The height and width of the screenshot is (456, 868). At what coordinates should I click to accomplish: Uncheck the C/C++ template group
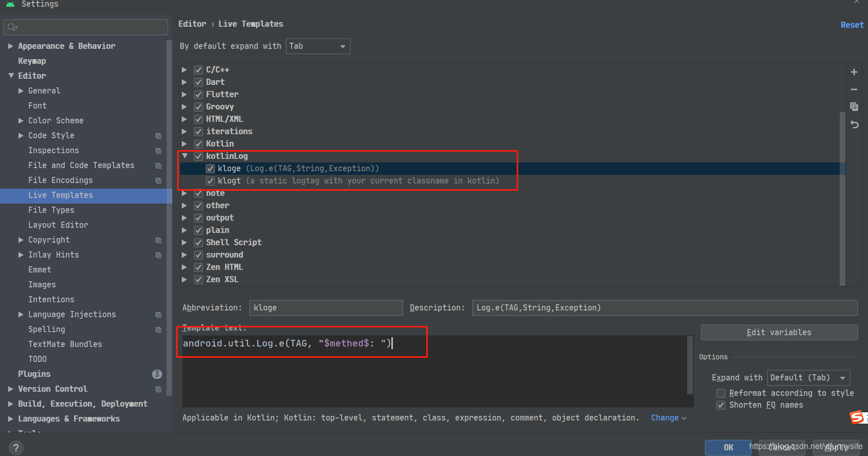click(198, 70)
